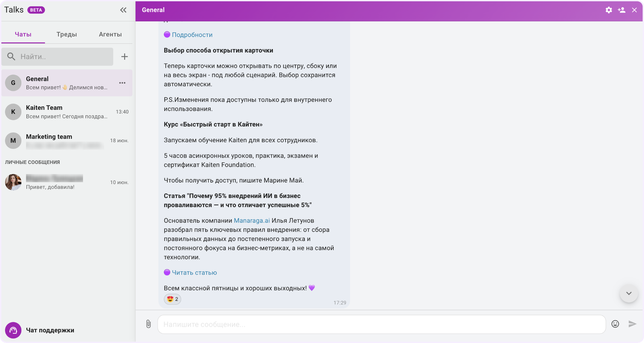Click the profile photo in personal messages
This screenshot has height=343, width=644.
click(13, 182)
